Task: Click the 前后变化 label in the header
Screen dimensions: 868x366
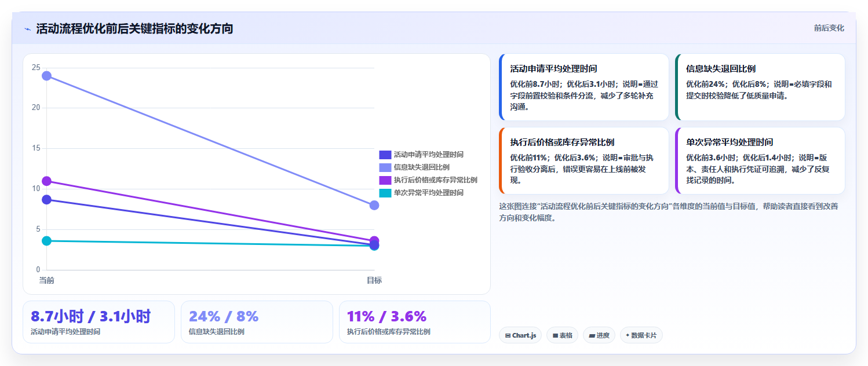Action: 829,28
